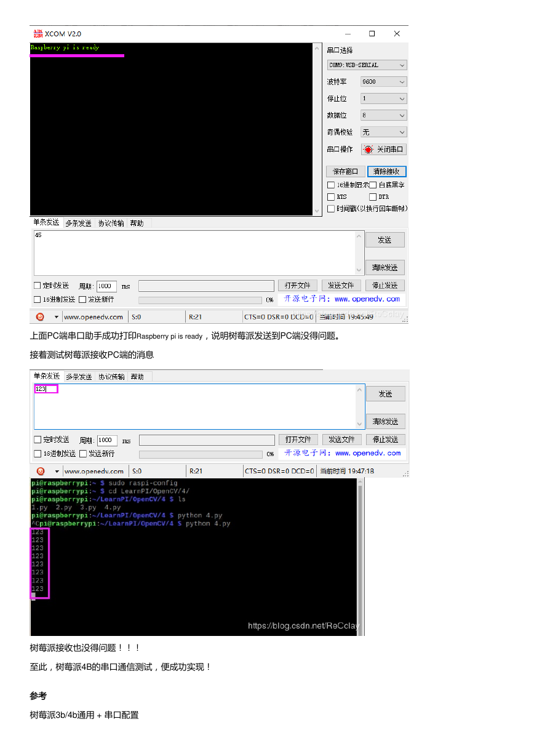Open the 波特率 9600 baud rate dropdown
This screenshot has height=756, width=534.
[x=384, y=81]
